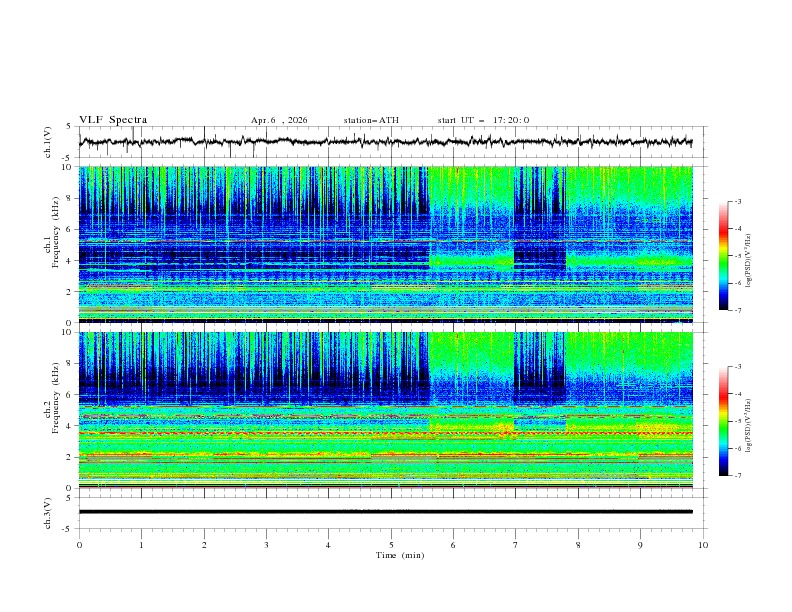Click time axis tick label "7"

click(515, 545)
